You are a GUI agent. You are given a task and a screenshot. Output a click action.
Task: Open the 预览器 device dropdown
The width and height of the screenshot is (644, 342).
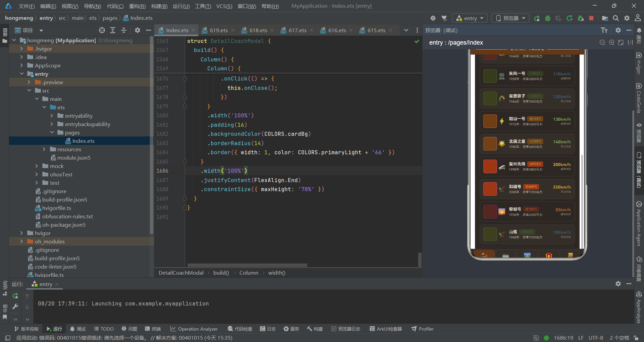(511, 18)
